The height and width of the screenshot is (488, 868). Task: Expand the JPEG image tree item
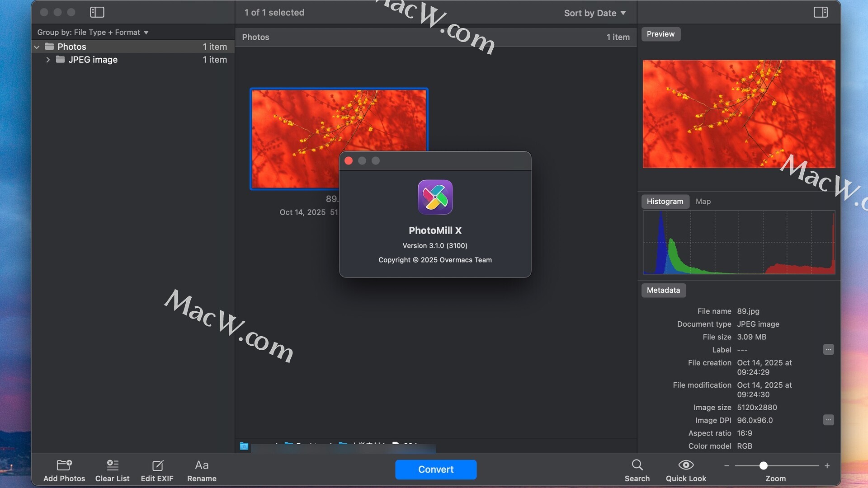pos(48,60)
